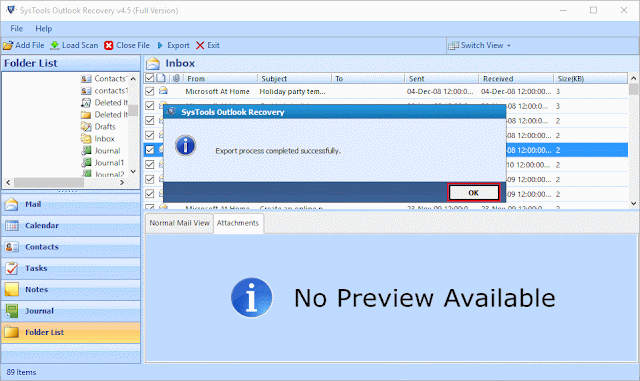The image size is (640, 381).
Task: Switch to Normal Mail View tab
Action: [x=179, y=223]
